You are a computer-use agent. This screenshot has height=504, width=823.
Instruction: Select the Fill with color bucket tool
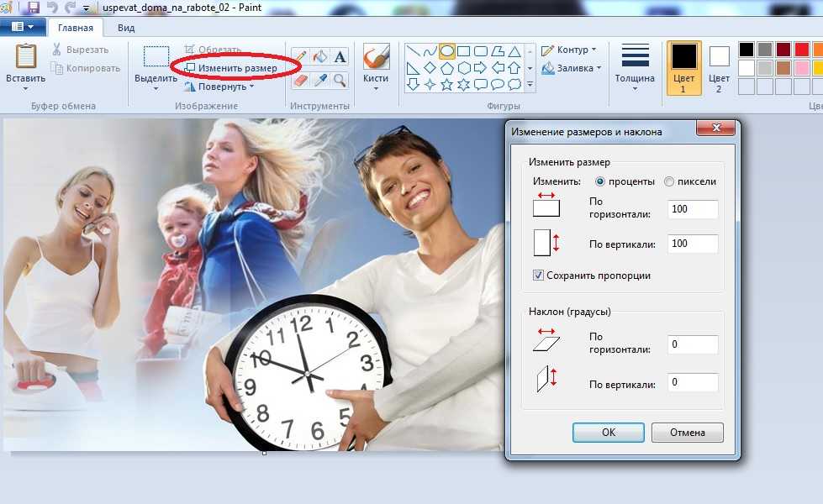[320, 56]
